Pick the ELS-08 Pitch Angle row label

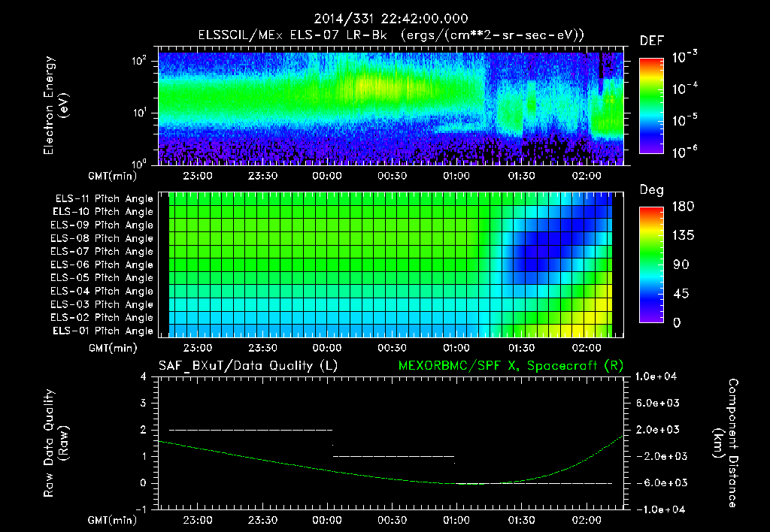coord(102,238)
